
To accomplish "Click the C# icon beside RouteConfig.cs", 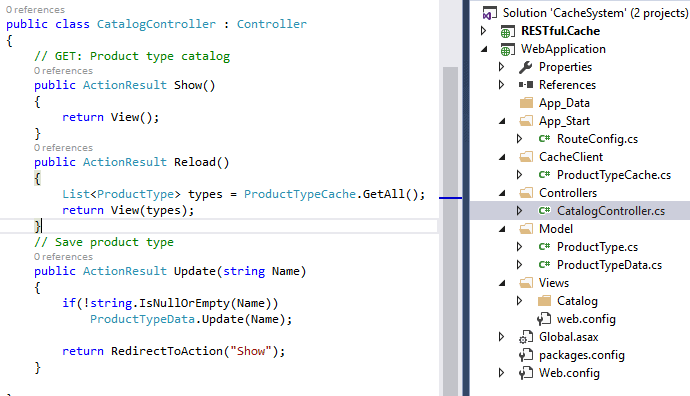I will point(544,139).
